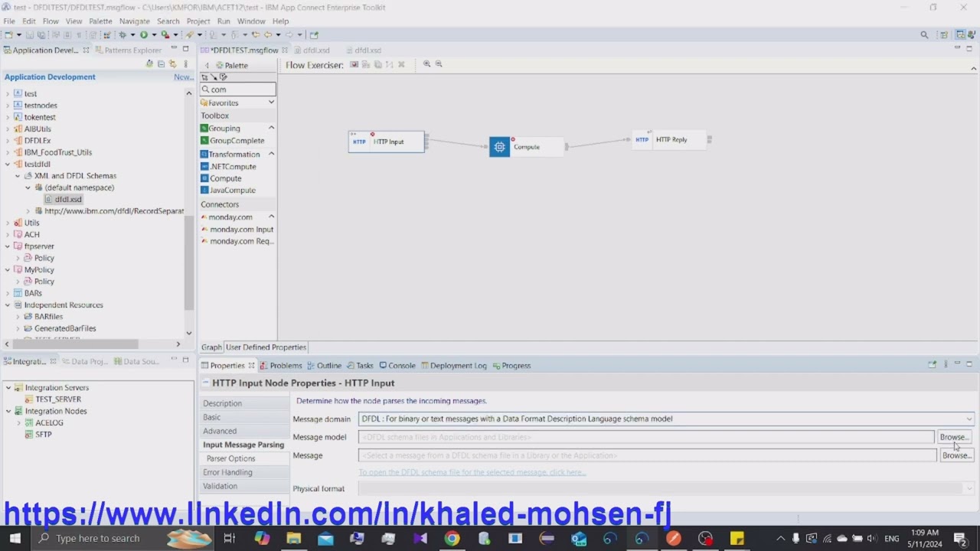Switch to the Problems tab

[x=281, y=365]
